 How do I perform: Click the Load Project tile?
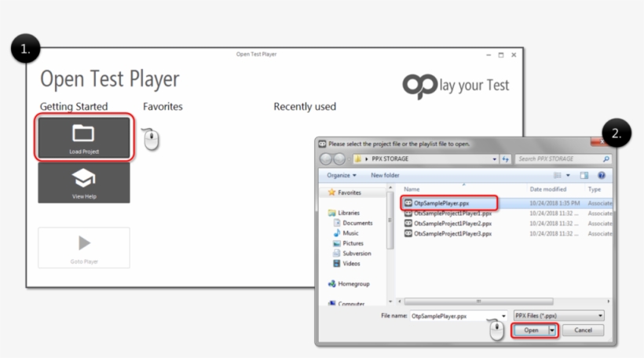pos(84,137)
